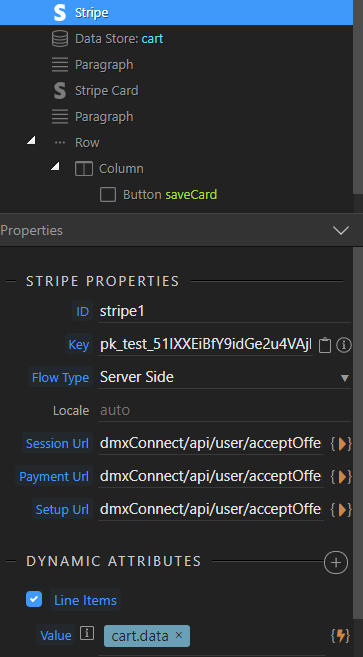The image size is (363, 657).
Task: Click the Row dots icon
Action: tap(60, 142)
